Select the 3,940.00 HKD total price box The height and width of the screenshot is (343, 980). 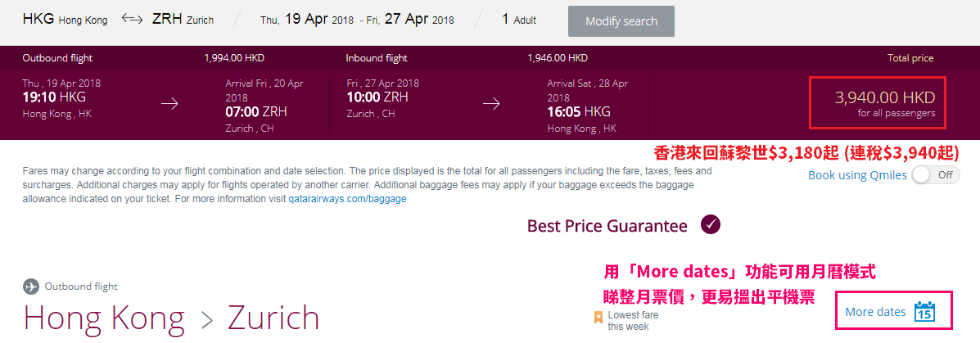[878, 103]
